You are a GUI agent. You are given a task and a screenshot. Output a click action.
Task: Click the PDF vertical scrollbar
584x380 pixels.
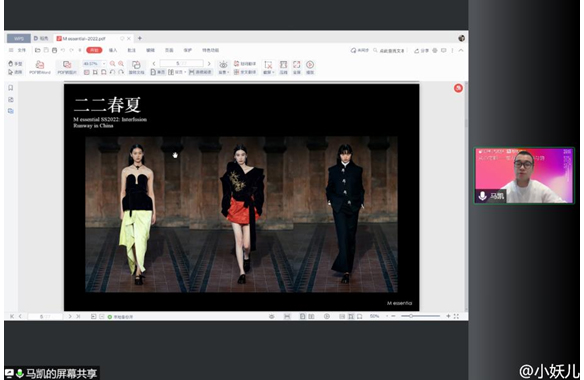(x=466, y=197)
